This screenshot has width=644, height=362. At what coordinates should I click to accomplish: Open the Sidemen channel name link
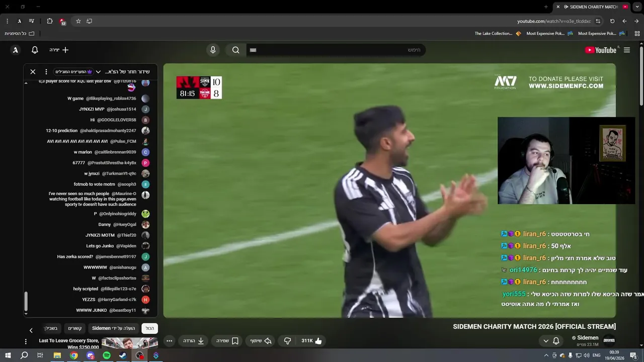coord(588,338)
